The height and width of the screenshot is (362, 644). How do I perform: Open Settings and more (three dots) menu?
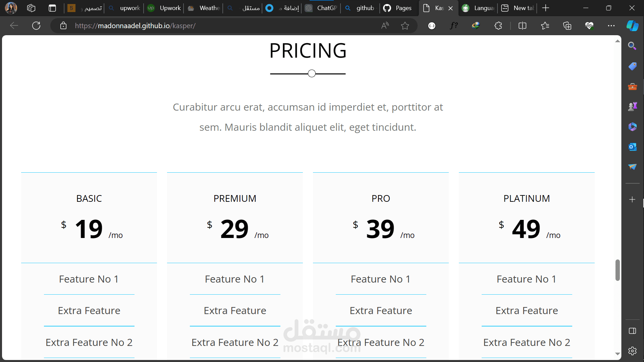point(611,25)
